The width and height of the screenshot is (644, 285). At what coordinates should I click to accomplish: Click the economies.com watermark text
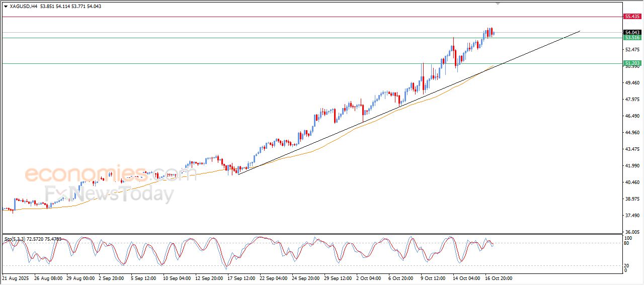click(103, 174)
